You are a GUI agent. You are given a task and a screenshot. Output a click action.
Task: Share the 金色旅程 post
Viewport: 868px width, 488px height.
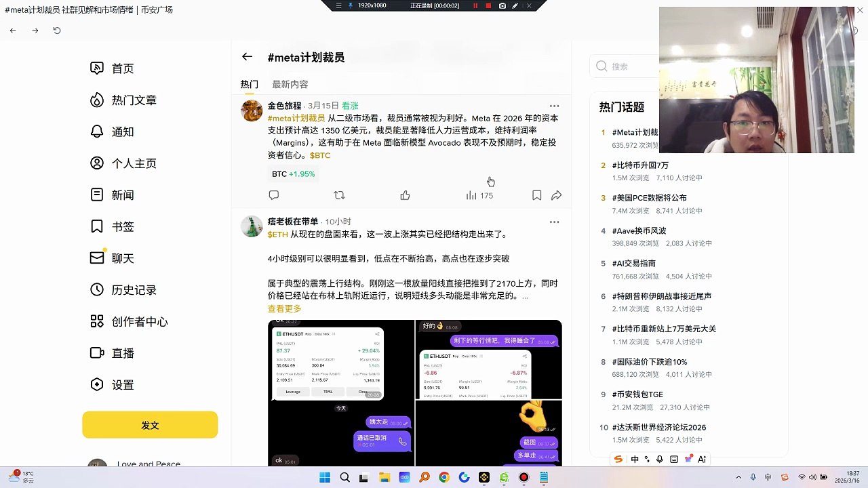556,195
